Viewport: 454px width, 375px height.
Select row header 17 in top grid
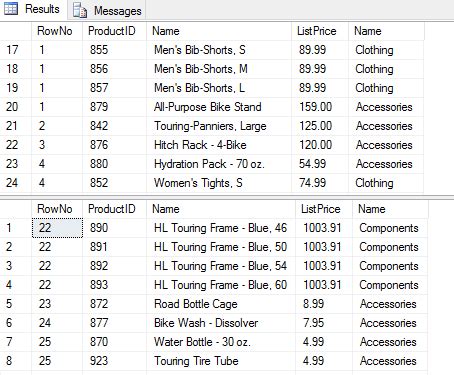16,50
